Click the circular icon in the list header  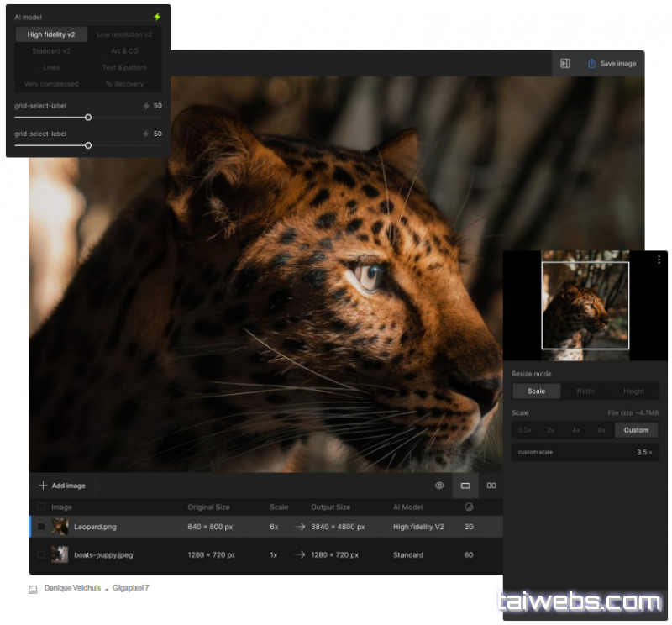click(x=469, y=507)
